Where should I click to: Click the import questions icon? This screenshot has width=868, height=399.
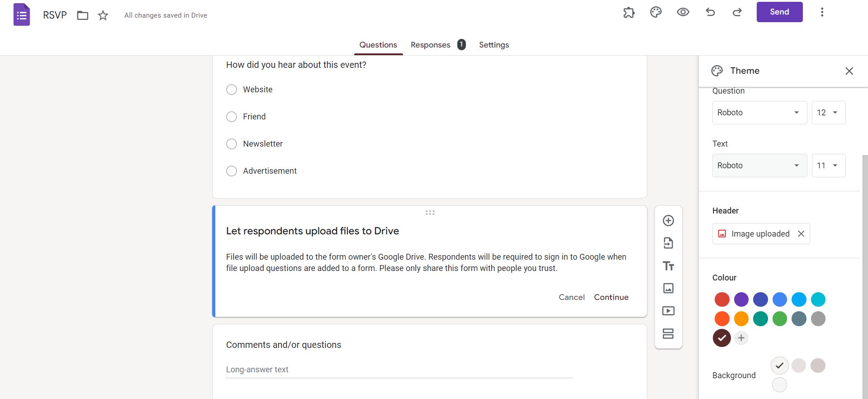[x=668, y=243]
